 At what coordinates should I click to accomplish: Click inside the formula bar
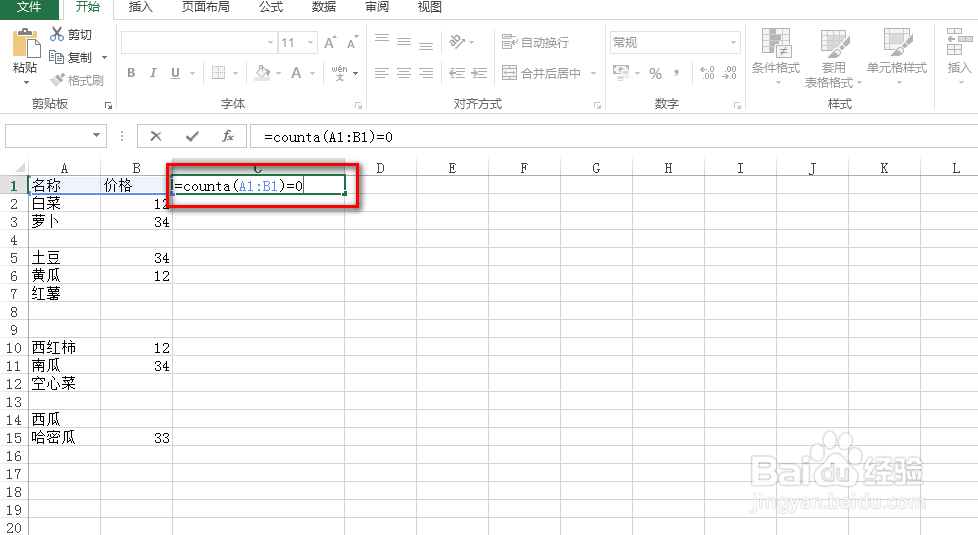614,137
